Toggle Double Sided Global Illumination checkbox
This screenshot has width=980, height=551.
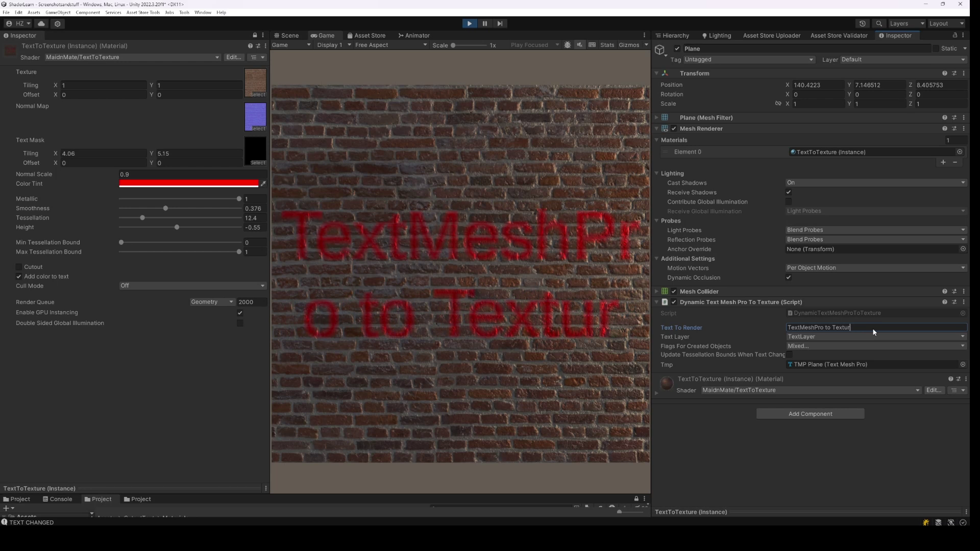point(240,323)
